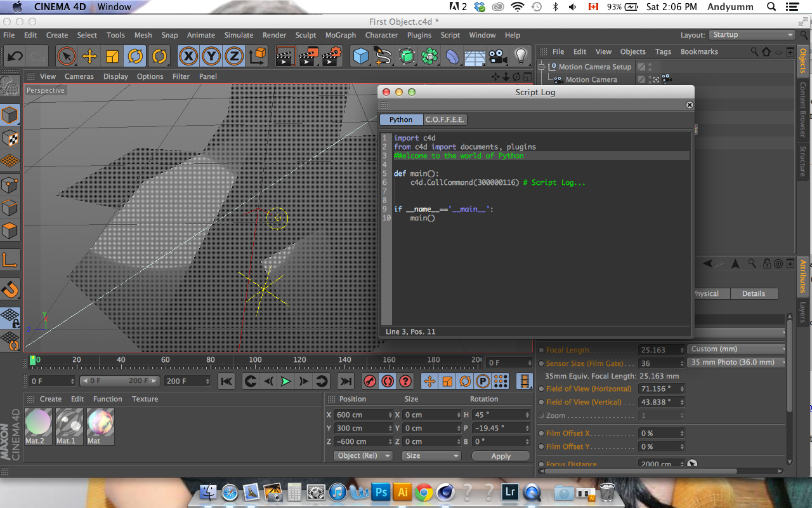Image resolution: width=812 pixels, height=508 pixels.
Task: Toggle the Y axis lock
Action: pyautogui.click(x=211, y=56)
